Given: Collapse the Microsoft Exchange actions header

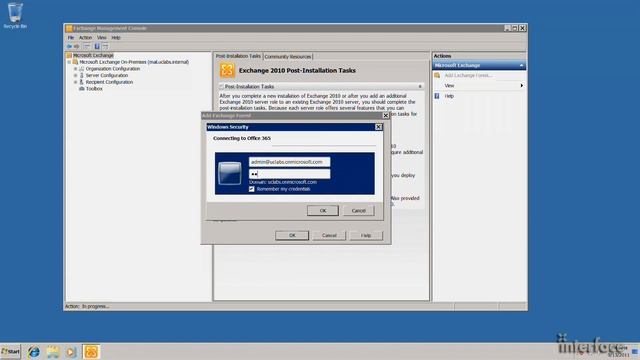Looking at the screenshot, I should pyautogui.click(x=521, y=65).
